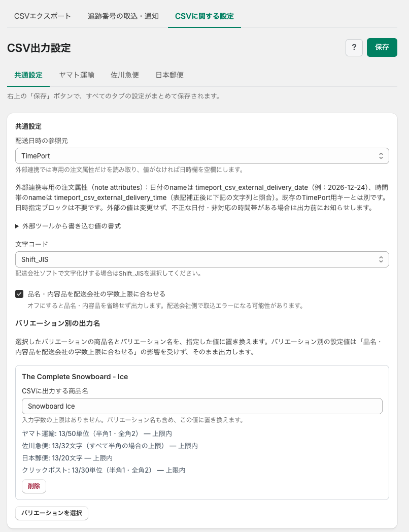The image size is (409, 532).
Task: Open the 配送日時の参照元 TimePort dropdown
Action: coord(202,156)
